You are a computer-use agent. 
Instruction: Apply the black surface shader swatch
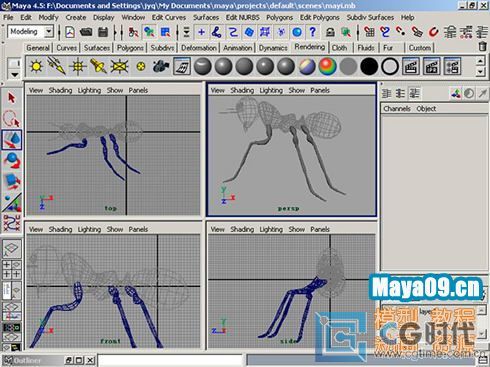tap(369, 66)
